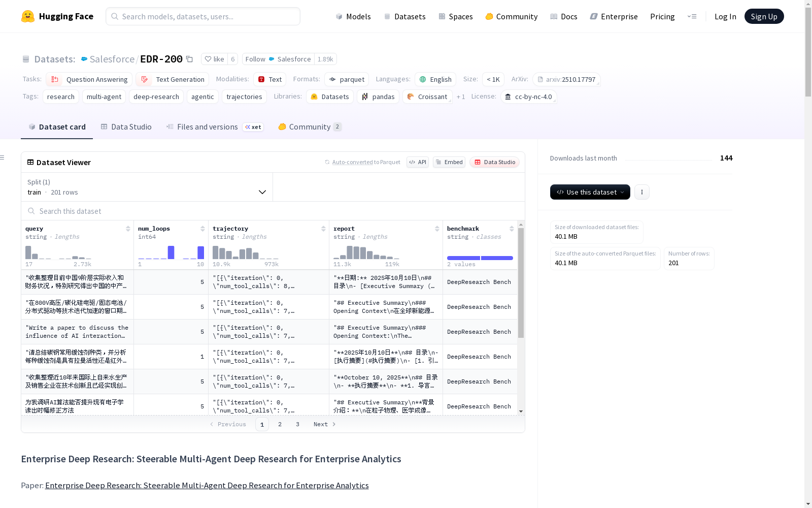Screen dimensions: 812x508
Task: Select the English language tag
Action: click(x=435, y=79)
